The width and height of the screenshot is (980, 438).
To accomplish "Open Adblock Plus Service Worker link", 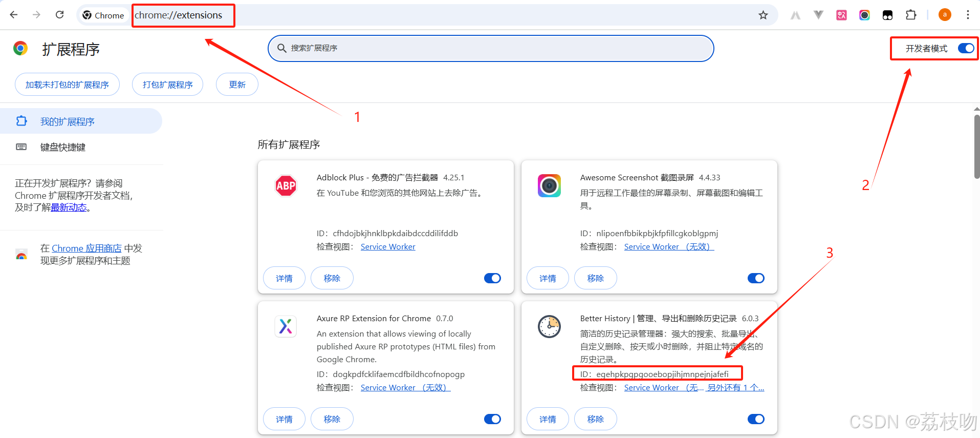I will click(388, 247).
